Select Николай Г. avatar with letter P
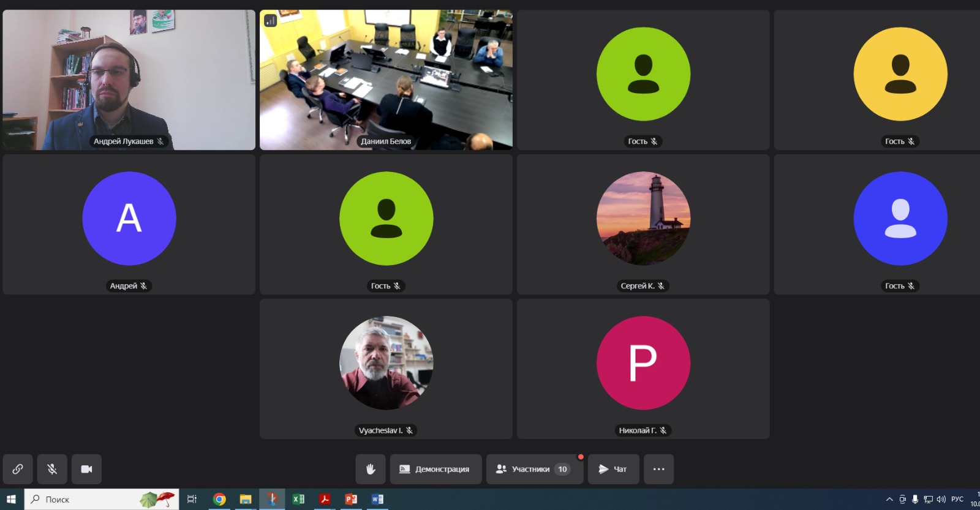 click(x=643, y=363)
